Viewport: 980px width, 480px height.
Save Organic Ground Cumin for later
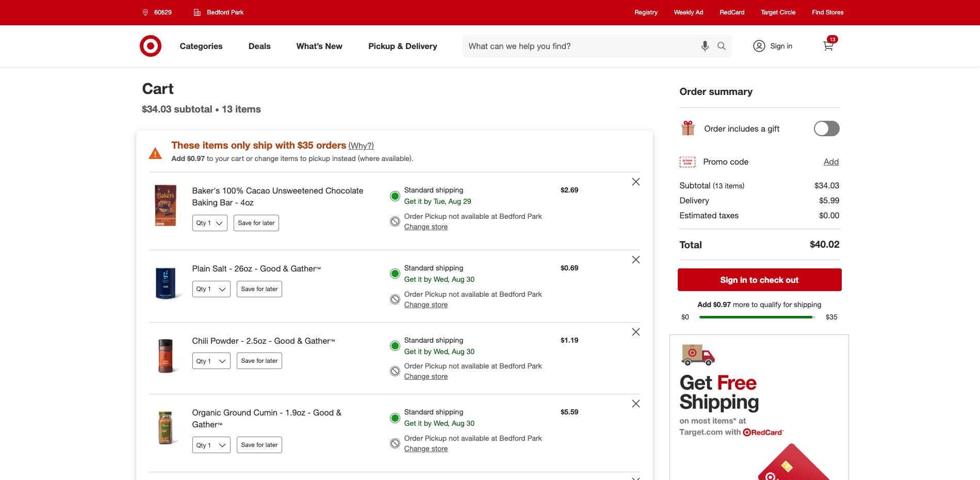click(259, 445)
